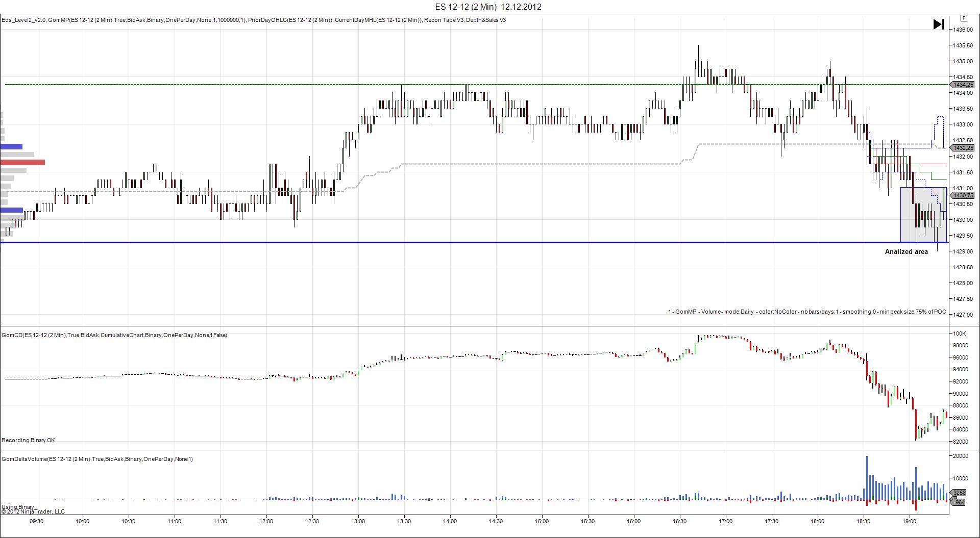980x538 pixels.
Task: Click the 18:30 time axis label
Action: click(863, 521)
